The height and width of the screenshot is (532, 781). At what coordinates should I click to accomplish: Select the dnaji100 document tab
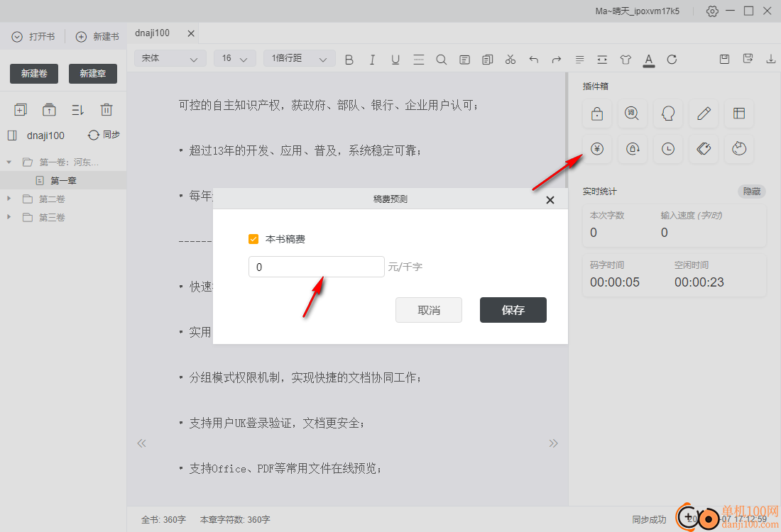[153, 33]
